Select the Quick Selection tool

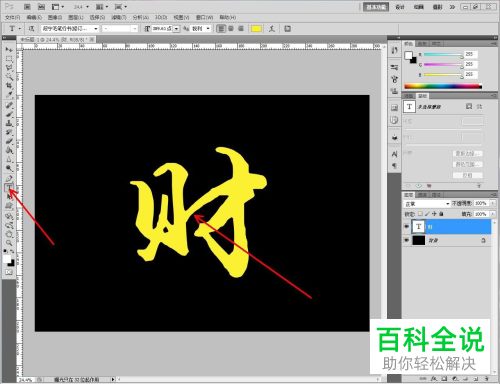coord(9,77)
